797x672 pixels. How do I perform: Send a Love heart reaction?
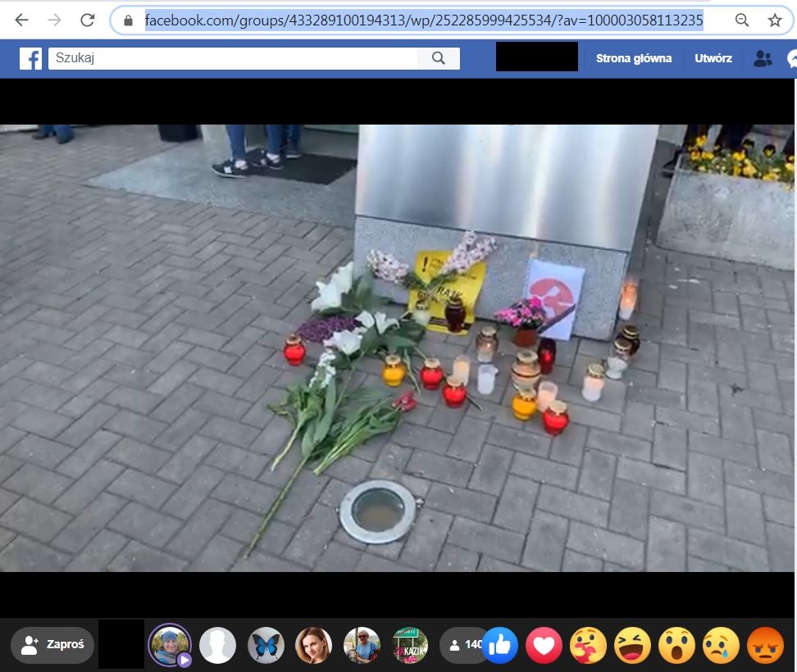(544, 646)
